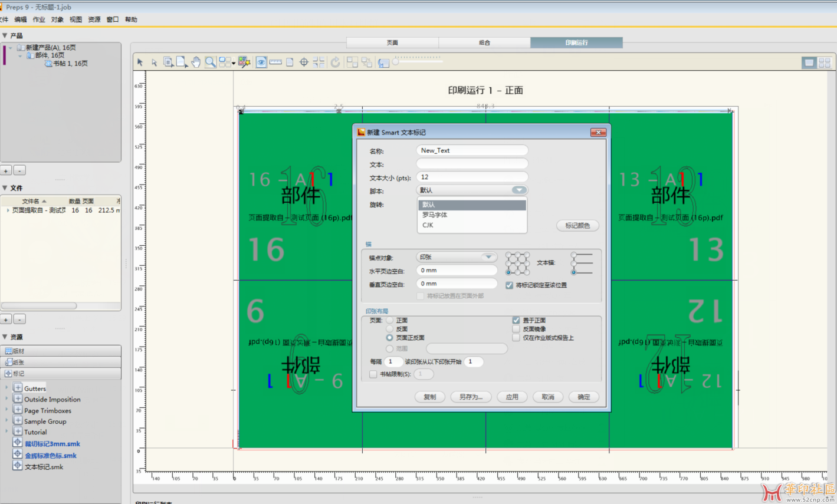
Task: Collapse the 产品 panel section
Action: (x=5, y=35)
